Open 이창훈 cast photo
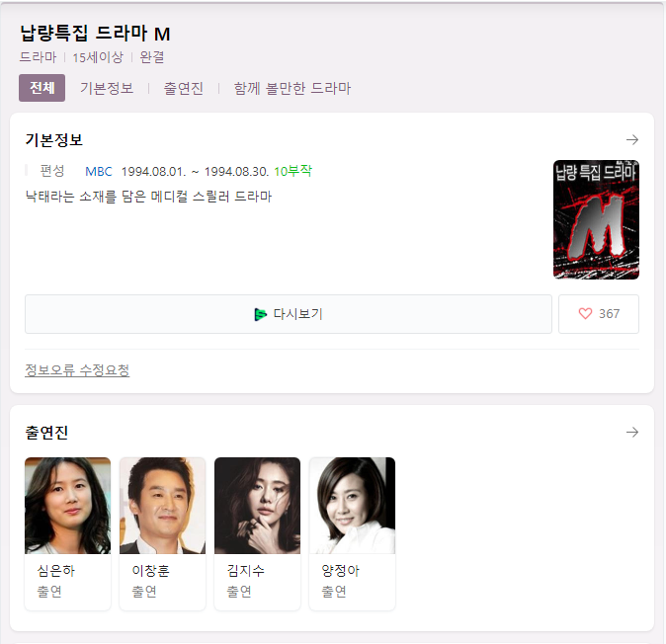Viewport: 666px width, 644px height. coord(163,506)
